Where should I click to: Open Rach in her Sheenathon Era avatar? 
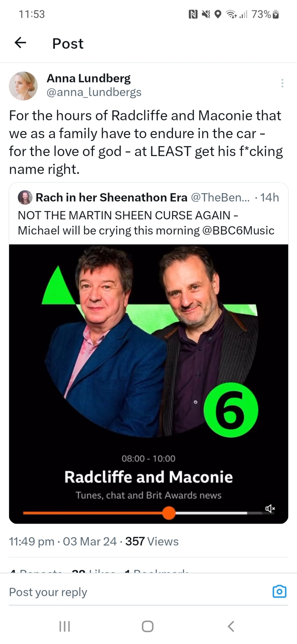(x=25, y=198)
